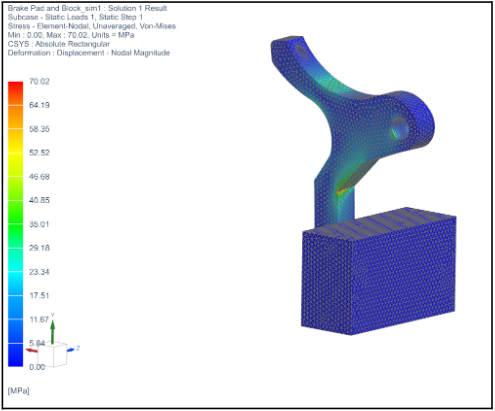Click the 29.18 legend value
The height and width of the screenshot is (411, 495).
39,248
